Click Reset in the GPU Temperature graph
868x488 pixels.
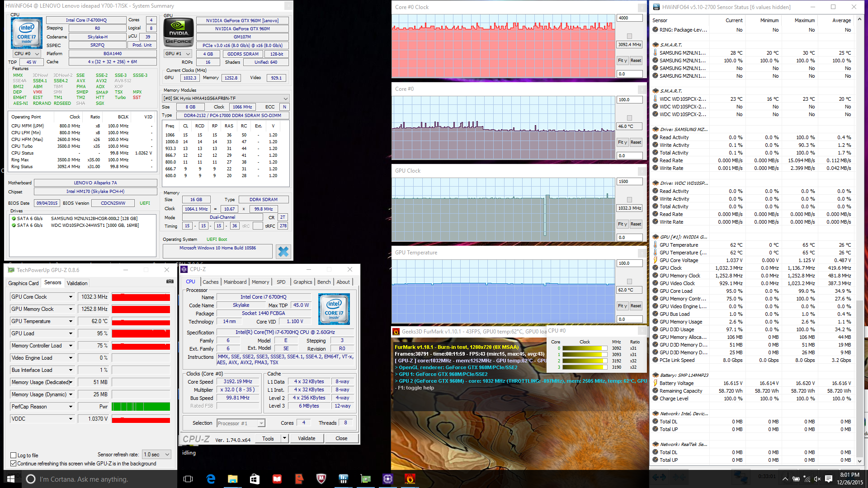coord(636,306)
